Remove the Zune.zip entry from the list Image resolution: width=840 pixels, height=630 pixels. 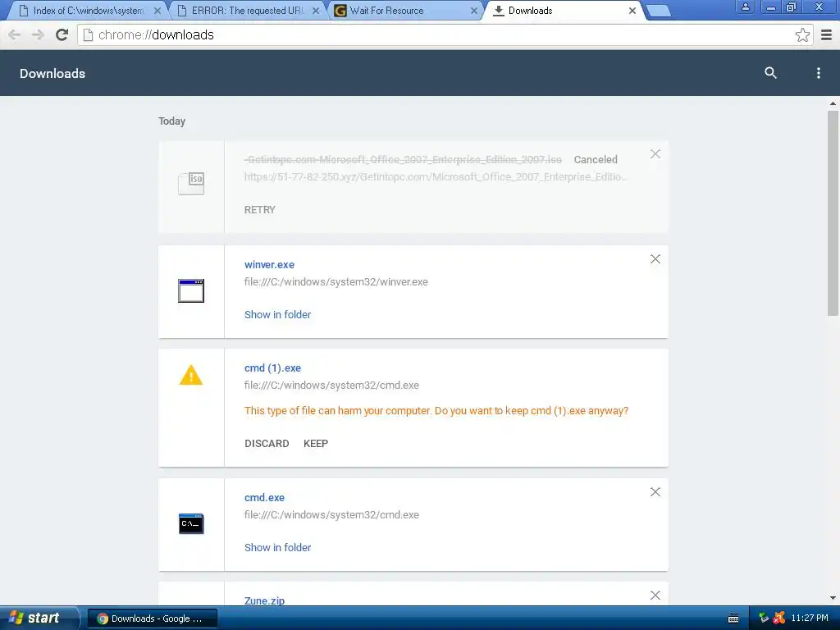tap(655, 596)
